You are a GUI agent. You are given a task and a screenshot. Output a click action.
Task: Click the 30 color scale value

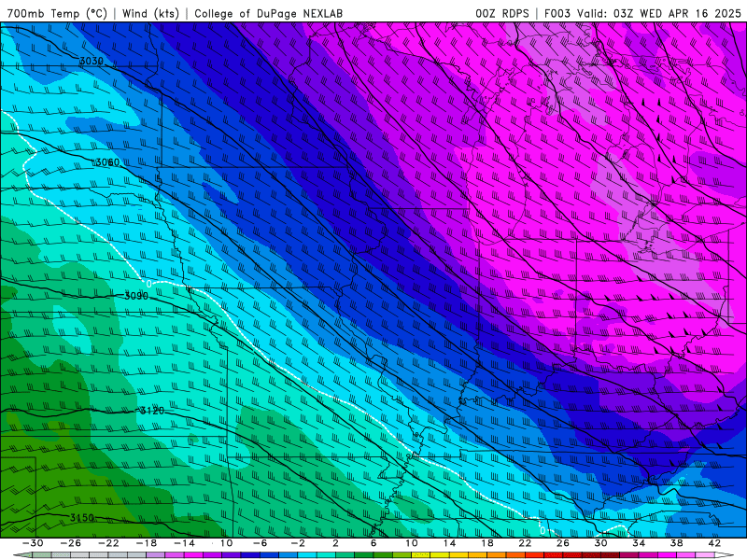tap(600, 543)
